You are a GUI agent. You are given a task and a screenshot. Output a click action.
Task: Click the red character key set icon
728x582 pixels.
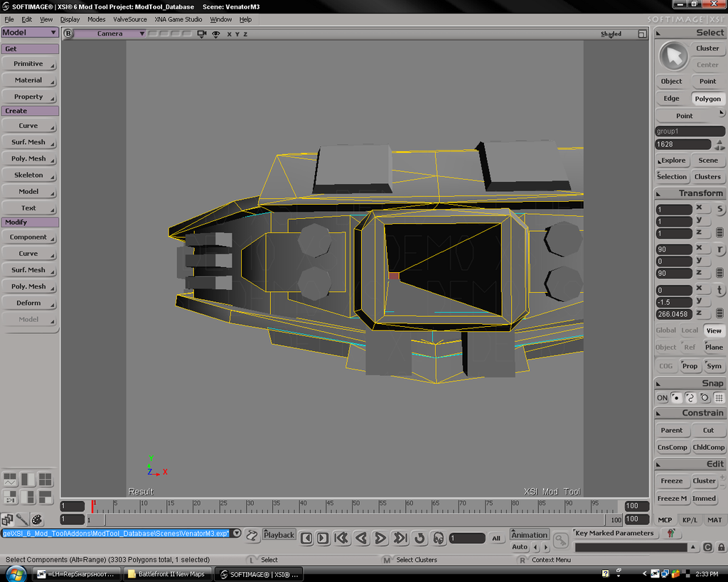click(671, 533)
